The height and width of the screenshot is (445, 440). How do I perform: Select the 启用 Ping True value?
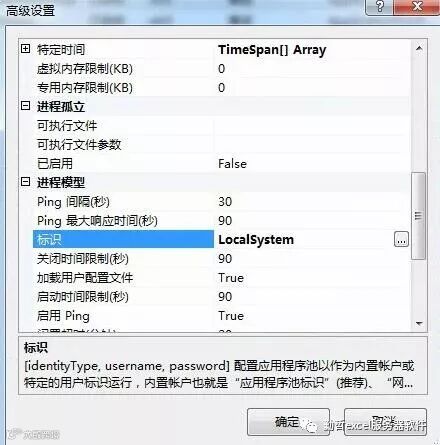pyautogui.click(x=231, y=316)
